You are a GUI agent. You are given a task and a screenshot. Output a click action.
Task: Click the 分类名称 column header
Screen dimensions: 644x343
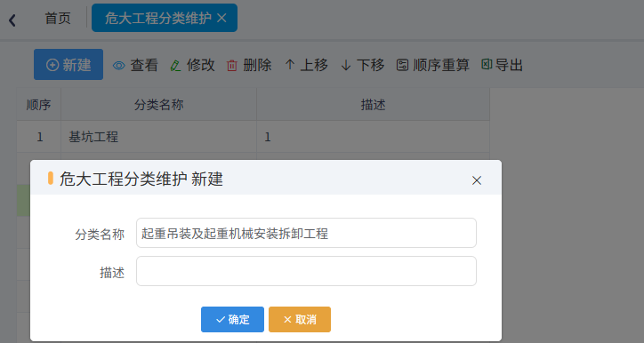(x=158, y=105)
